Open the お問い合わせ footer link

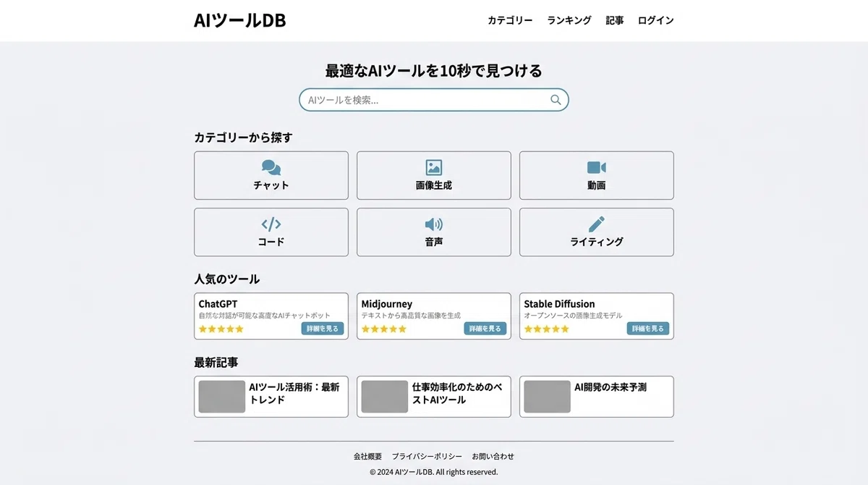tap(493, 457)
